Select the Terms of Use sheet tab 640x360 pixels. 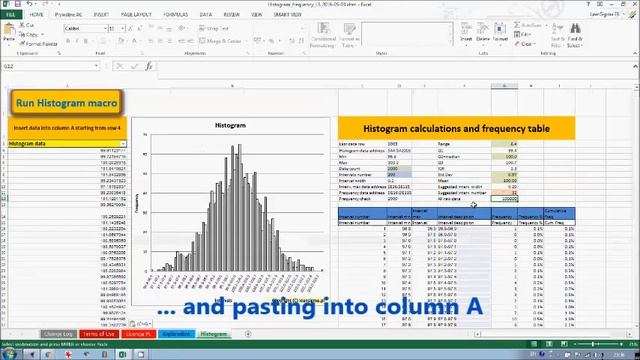98,334
